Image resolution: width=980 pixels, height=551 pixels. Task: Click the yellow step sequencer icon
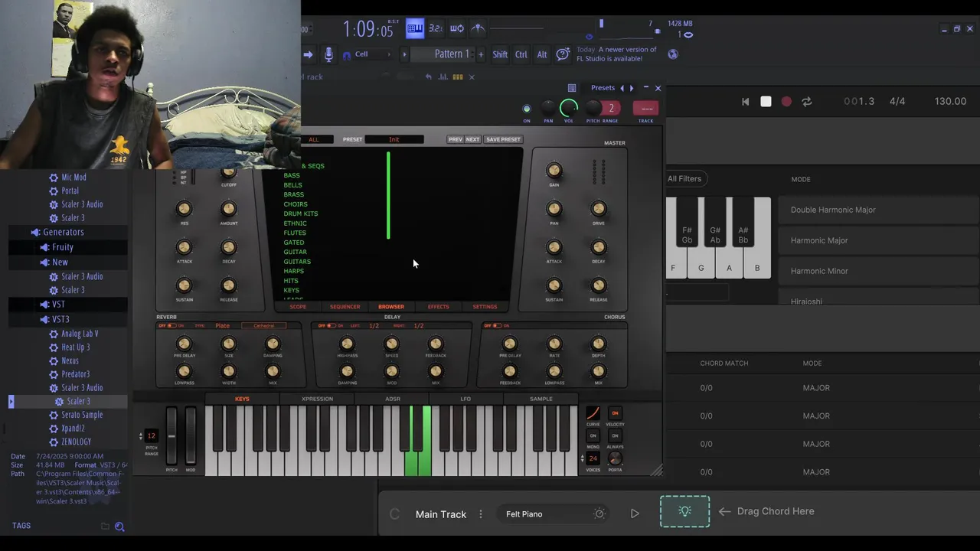coord(458,77)
